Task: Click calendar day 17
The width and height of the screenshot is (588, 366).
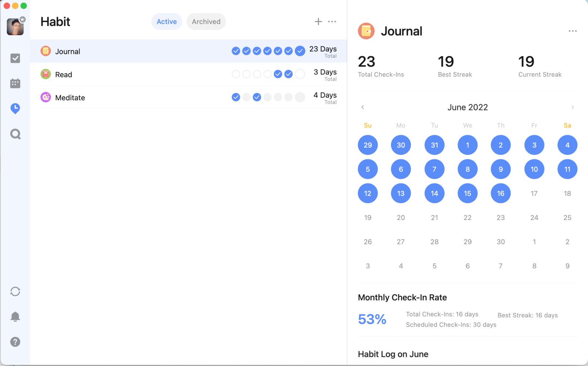Action: 534,193
